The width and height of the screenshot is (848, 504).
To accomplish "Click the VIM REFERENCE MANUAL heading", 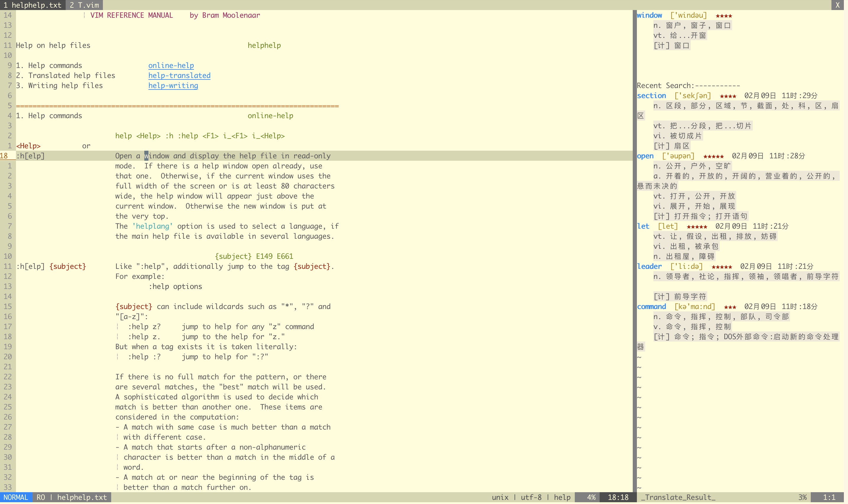I will (131, 15).
